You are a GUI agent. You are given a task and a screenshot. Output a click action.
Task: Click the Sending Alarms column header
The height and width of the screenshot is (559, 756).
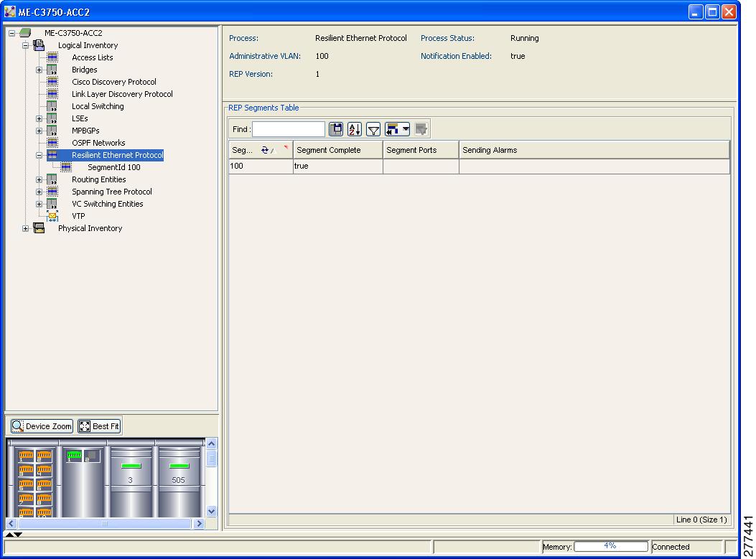(x=594, y=150)
